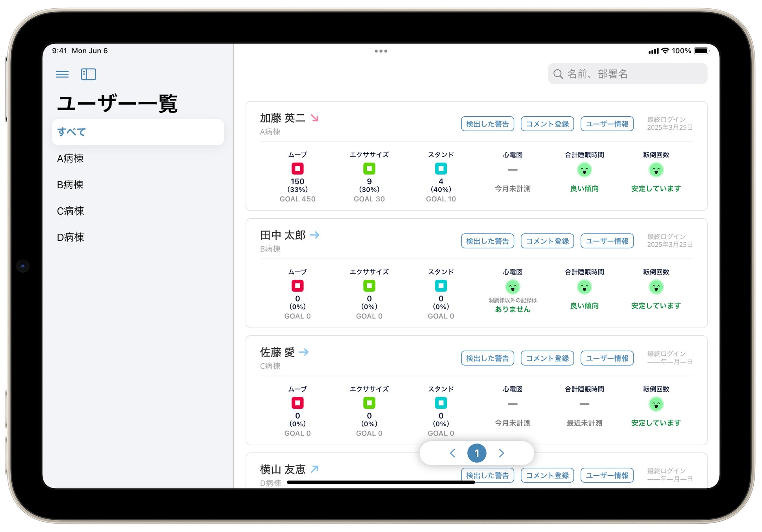Toggle the sidebar panel icon

point(88,74)
